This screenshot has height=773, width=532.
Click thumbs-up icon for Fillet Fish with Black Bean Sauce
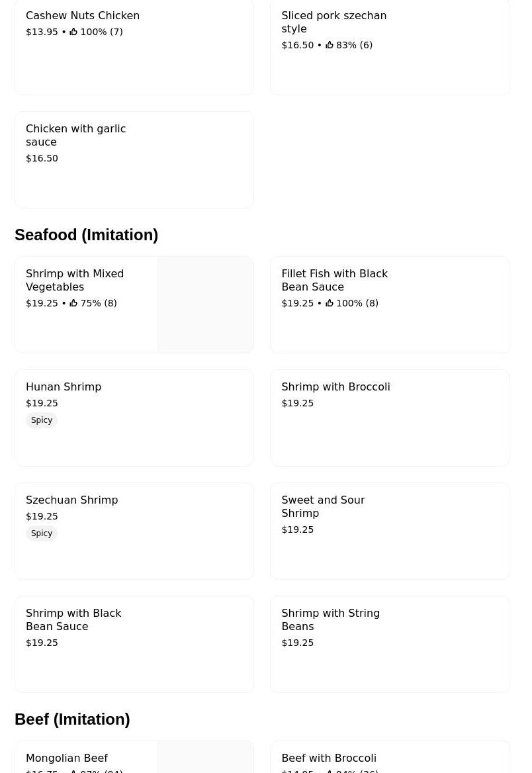(x=330, y=303)
